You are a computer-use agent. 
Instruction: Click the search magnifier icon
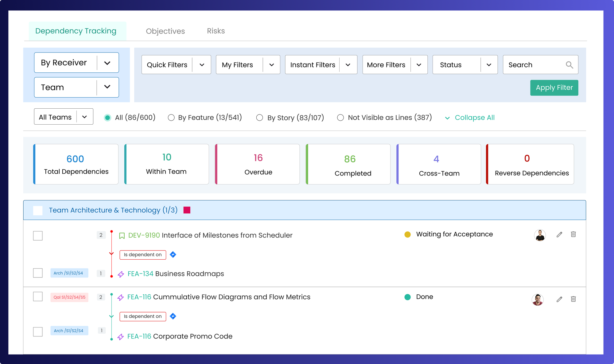pyautogui.click(x=569, y=65)
